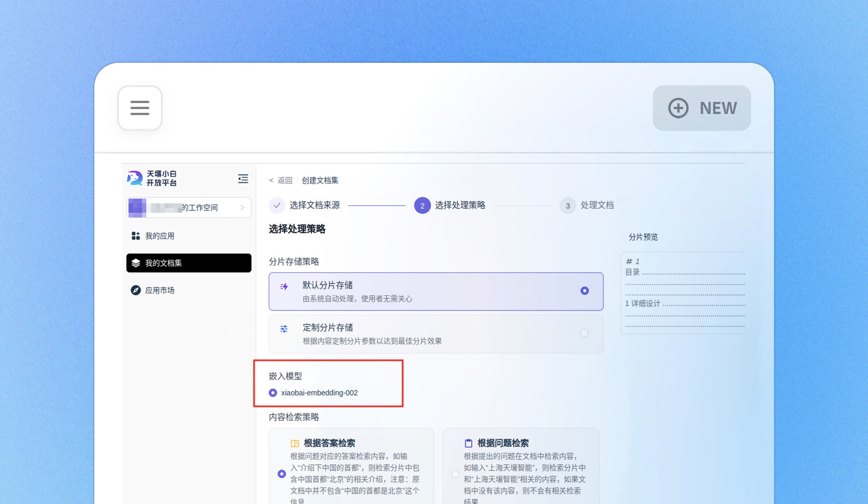Click the lightning icon beside 默认分片存储
The image size is (868, 504).
pyautogui.click(x=284, y=287)
